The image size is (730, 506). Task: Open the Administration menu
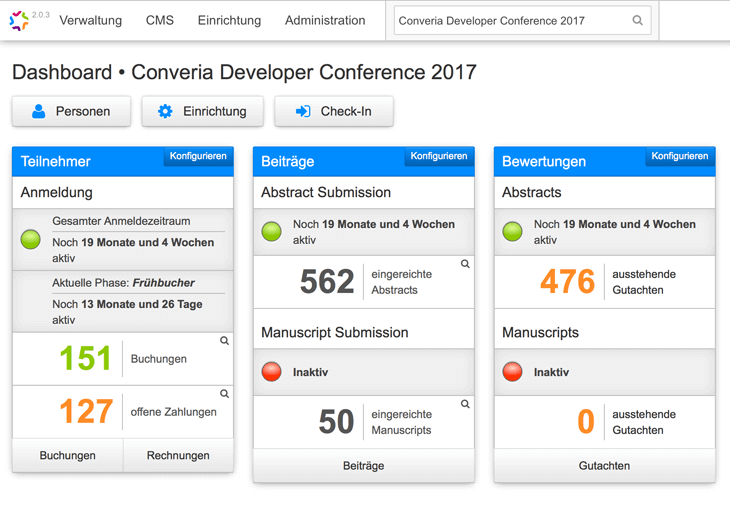pyautogui.click(x=325, y=20)
